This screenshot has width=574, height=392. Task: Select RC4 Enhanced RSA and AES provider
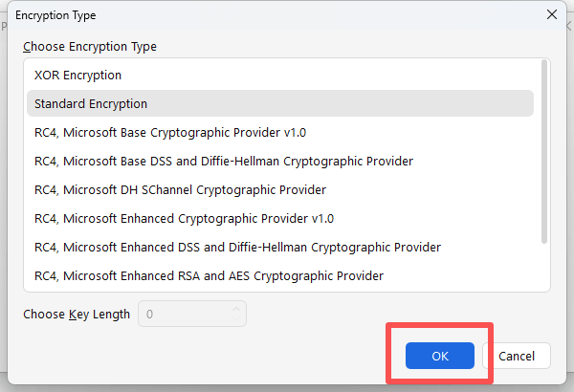(209, 275)
